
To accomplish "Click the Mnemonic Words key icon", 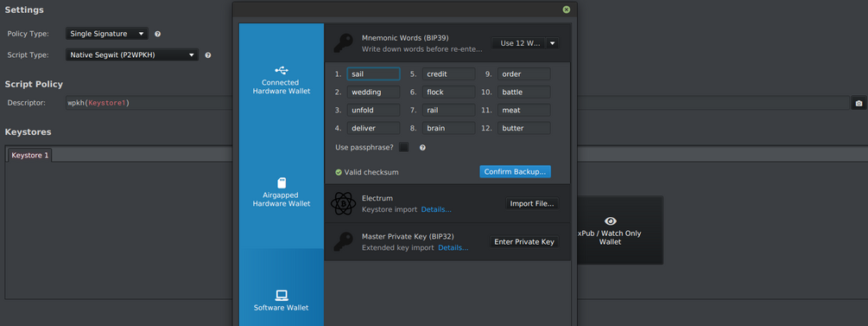I will coord(343,42).
